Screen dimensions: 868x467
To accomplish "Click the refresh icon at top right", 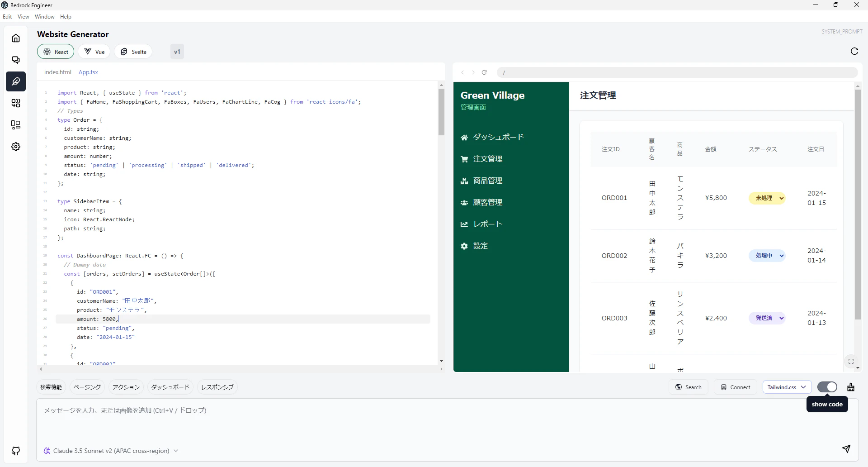I will 854,51.
